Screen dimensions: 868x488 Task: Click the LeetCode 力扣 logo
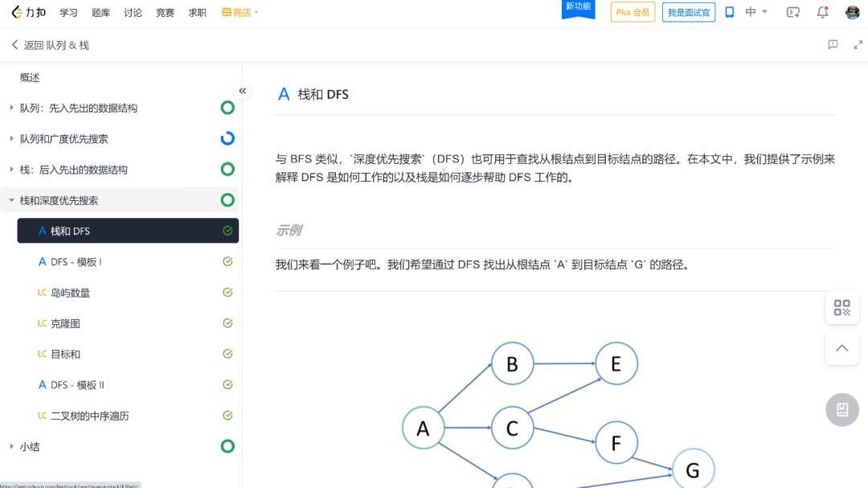tap(29, 12)
